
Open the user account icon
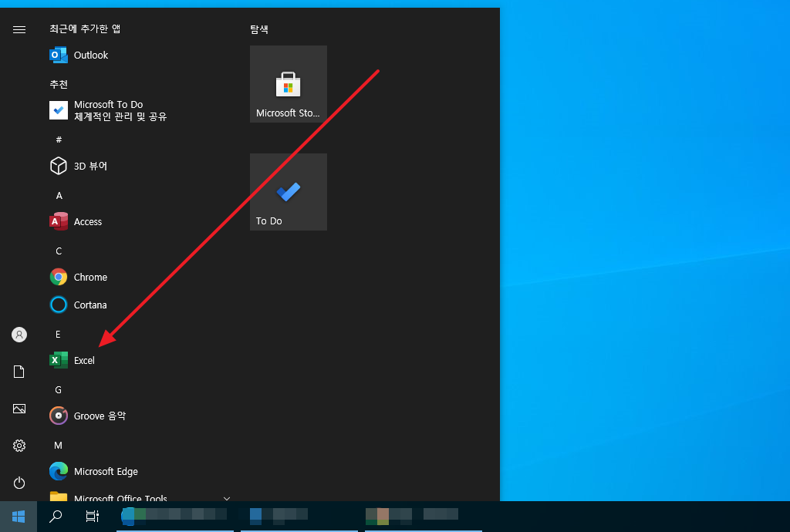[19, 335]
